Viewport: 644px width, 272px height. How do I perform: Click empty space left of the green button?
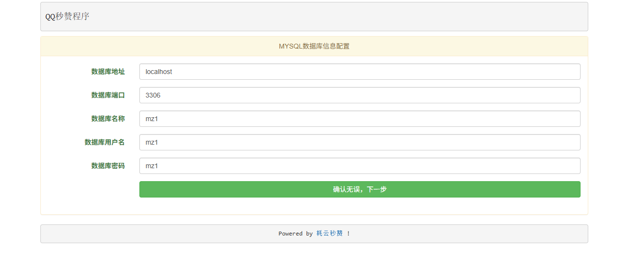tap(91, 189)
